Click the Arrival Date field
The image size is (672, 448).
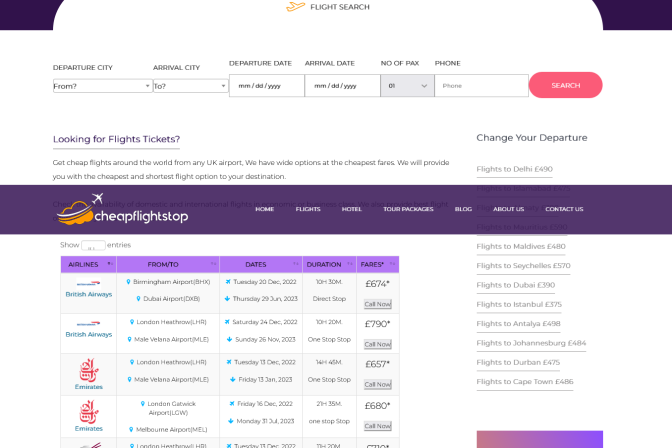coord(342,86)
